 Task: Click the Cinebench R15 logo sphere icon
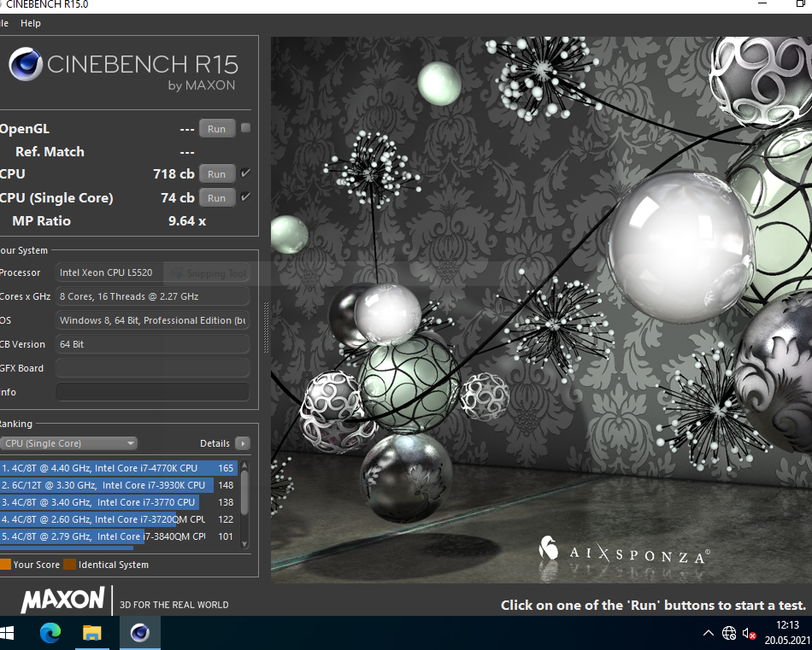click(x=26, y=64)
